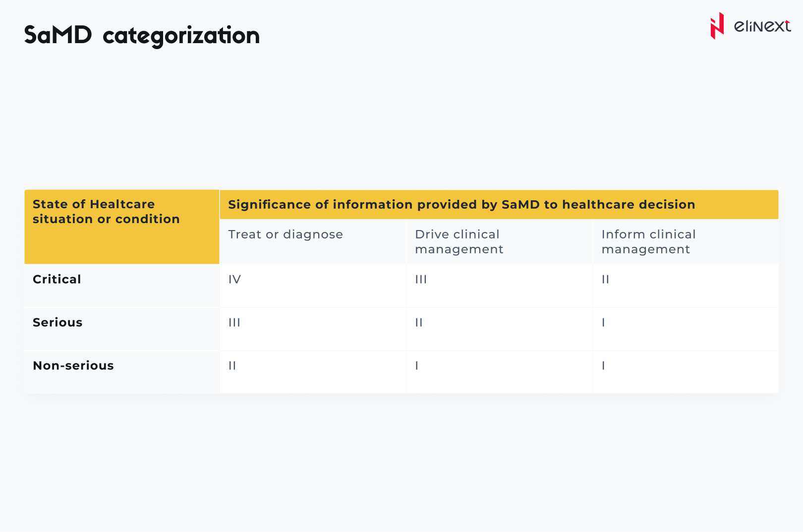Click Serious row's Treat or diagnose cell
803x532 pixels.
coord(234,323)
